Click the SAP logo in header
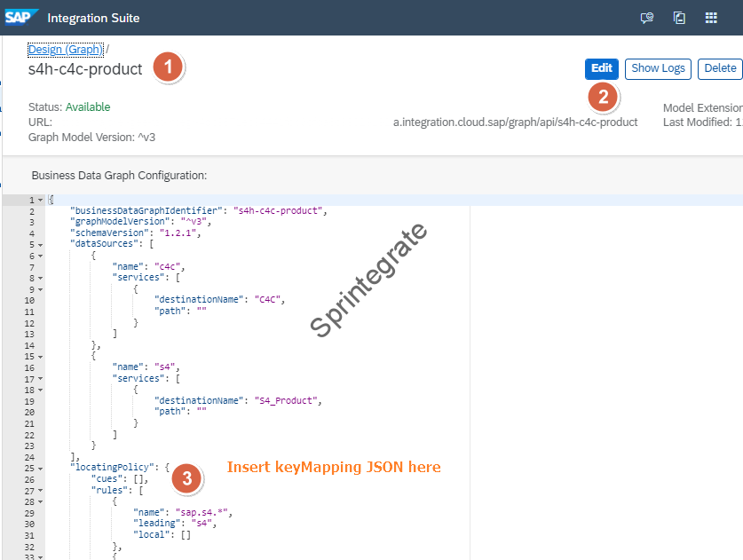The height and width of the screenshot is (560, 743). point(20,18)
